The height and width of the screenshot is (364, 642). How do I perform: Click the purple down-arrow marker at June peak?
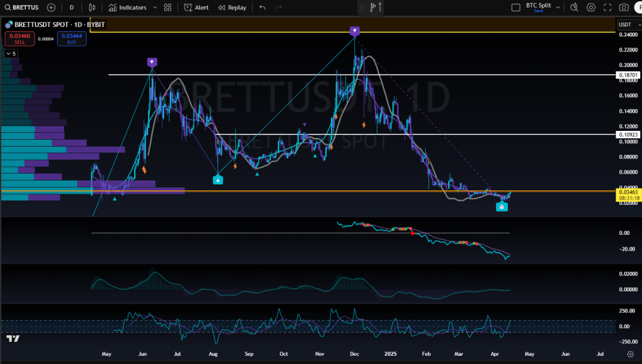coord(152,63)
